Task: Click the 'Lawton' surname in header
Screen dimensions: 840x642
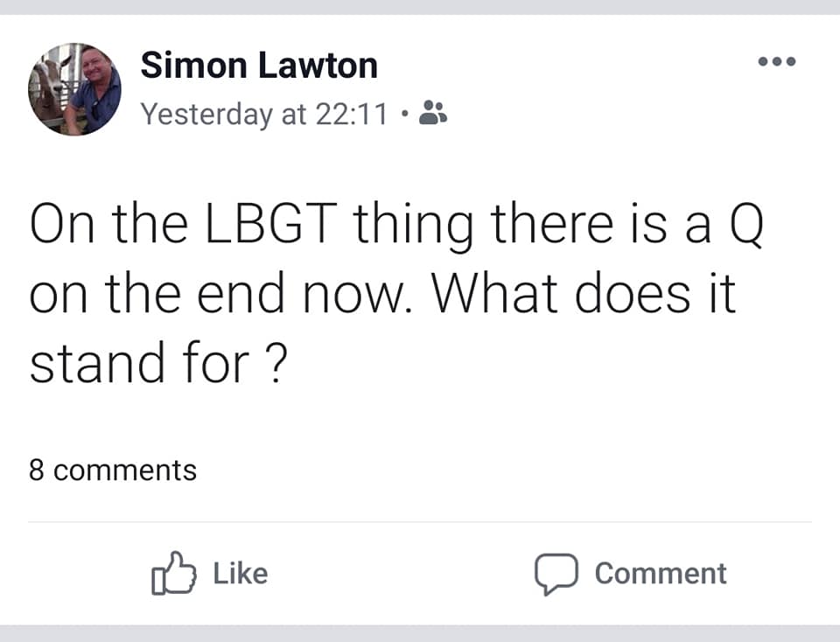Action: (318, 66)
